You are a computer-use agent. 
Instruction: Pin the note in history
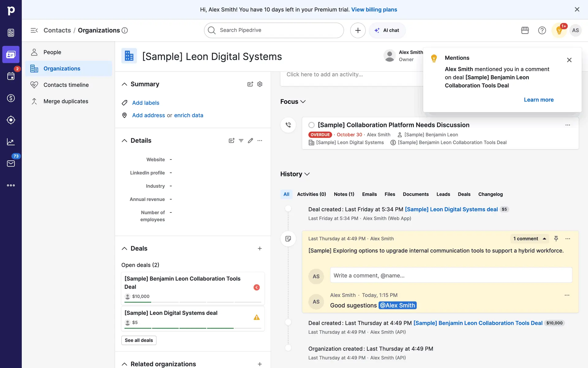(556, 239)
